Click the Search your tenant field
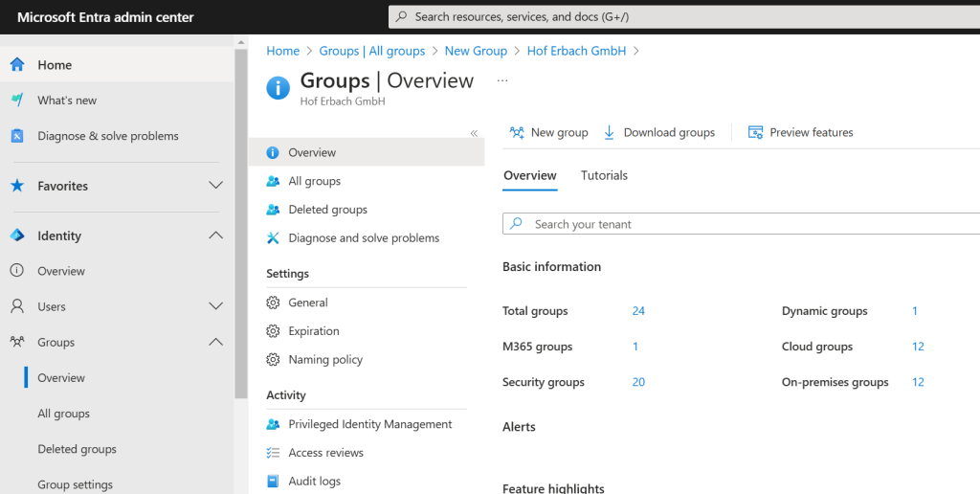Viewport: 980px width, 494px height. [742, 224]
